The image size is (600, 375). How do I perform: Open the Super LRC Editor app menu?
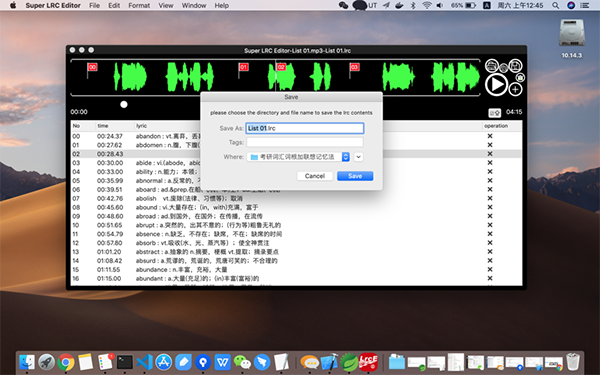(x=53, y=5)
